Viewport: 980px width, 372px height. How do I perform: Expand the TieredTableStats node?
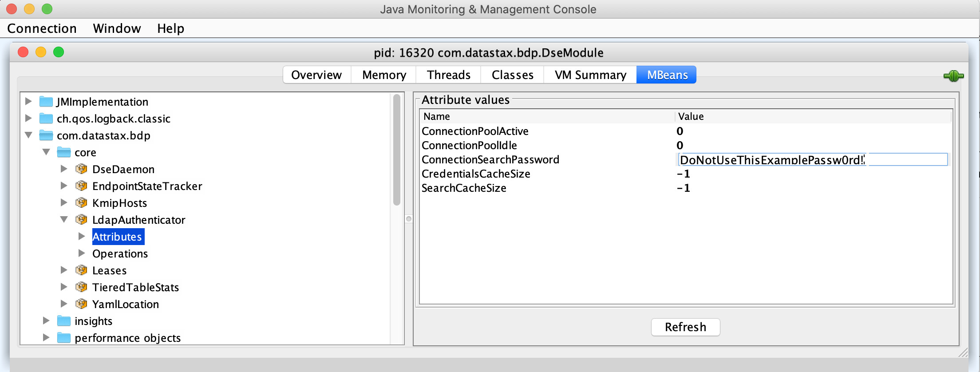(64, 287)
